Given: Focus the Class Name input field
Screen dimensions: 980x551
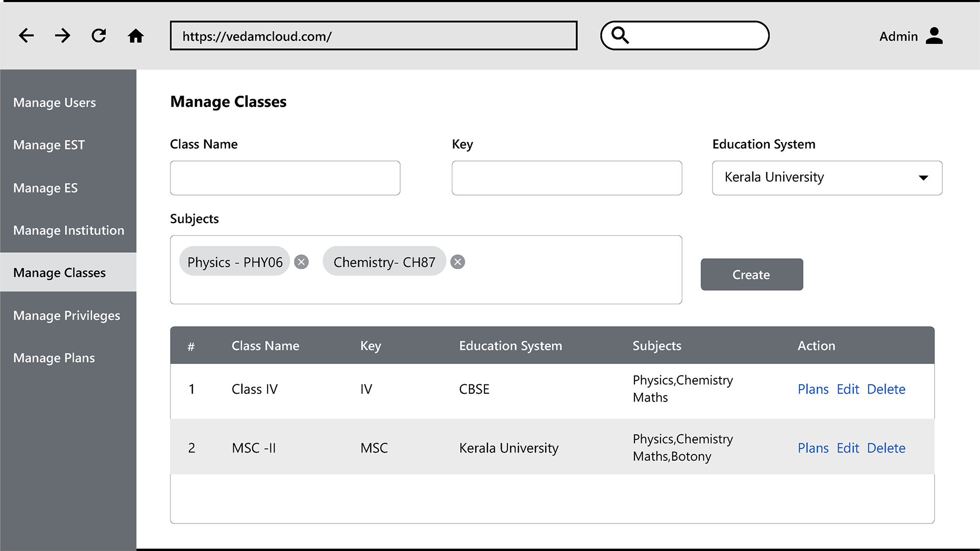Looking at the screenshot, I should point(285,178).
